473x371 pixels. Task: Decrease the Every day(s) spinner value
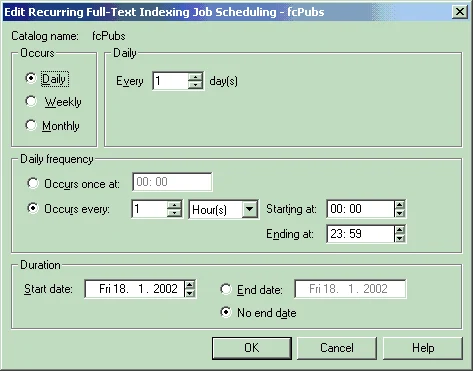pyautogui.click(x=195, y=85)
